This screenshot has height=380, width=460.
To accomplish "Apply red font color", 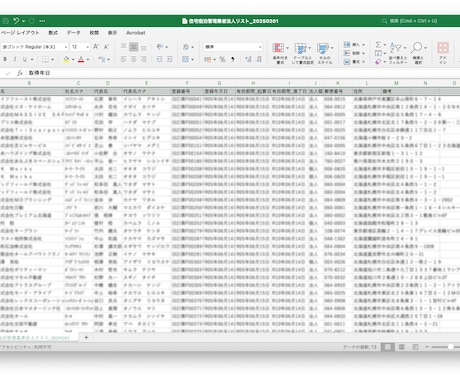I will [x=81, y=59].
